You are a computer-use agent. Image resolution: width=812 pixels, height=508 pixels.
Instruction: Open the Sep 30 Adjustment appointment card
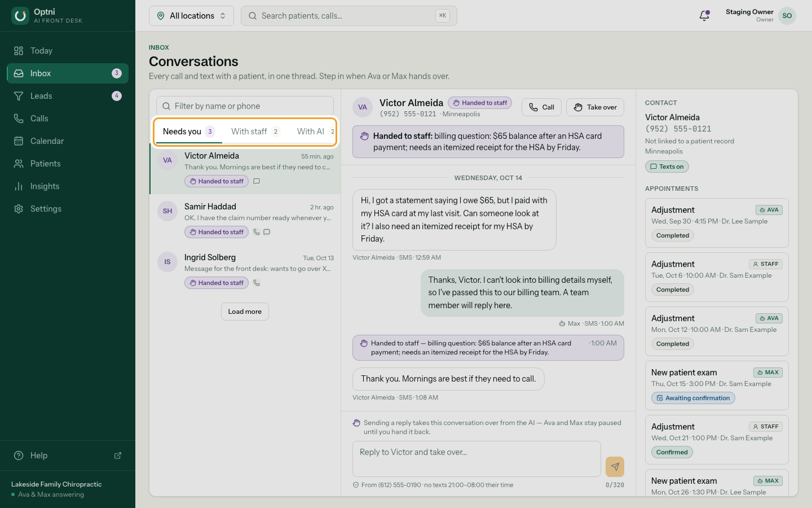click(x=717, y=223)
